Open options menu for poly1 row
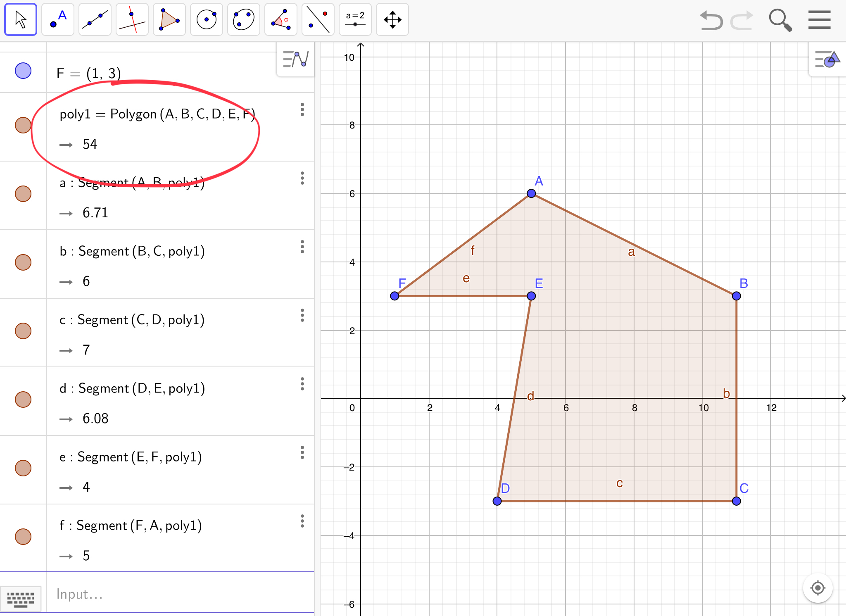The width and height of the screenshot is (846, 616). coord(302,109)
